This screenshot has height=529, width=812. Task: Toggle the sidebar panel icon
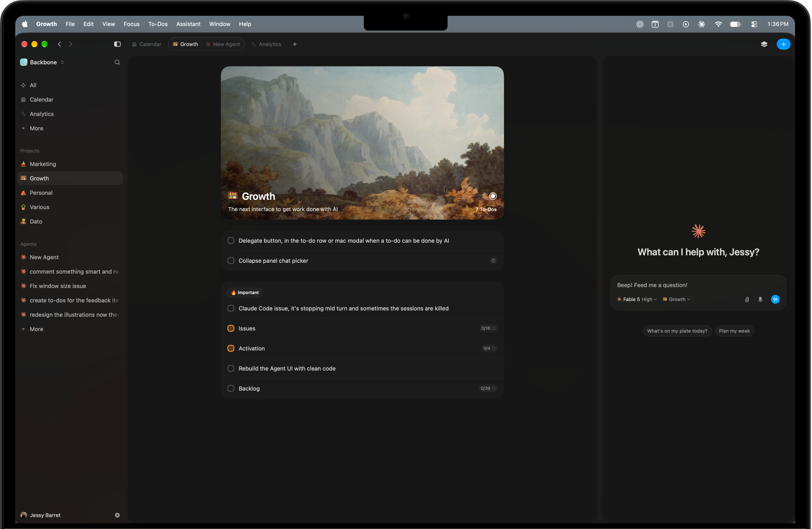(x=117, y=44)
